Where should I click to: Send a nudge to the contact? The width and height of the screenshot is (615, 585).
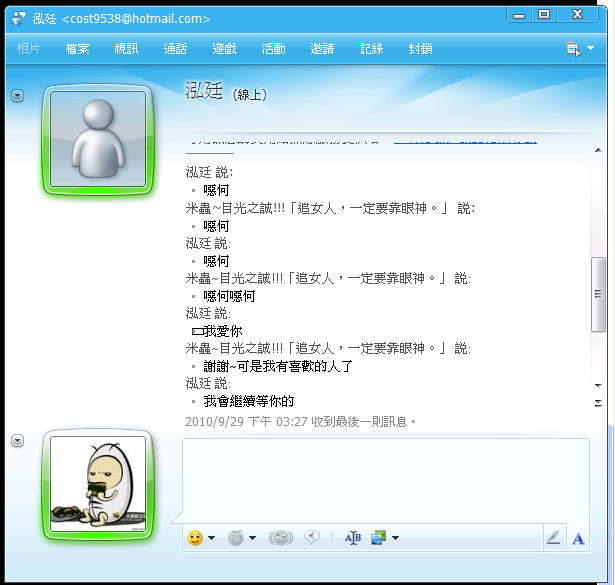pyautogui.click(x=280, y=538)
